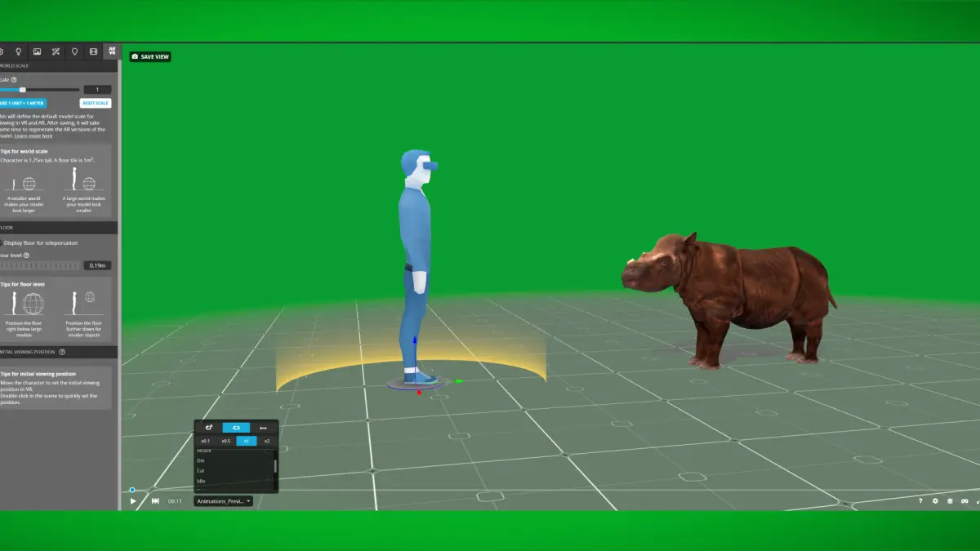Click the animation timeline marker dot

tap(132, 491)
